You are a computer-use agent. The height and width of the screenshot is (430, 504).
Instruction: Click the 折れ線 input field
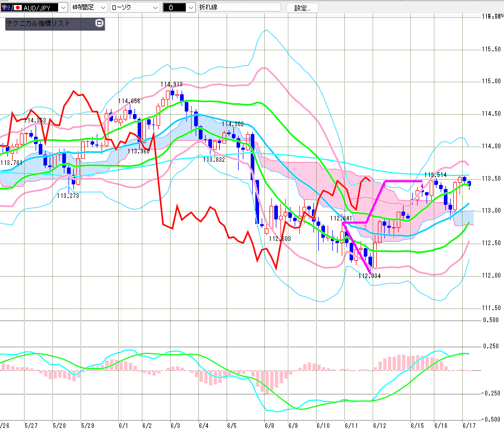point(240,7)
